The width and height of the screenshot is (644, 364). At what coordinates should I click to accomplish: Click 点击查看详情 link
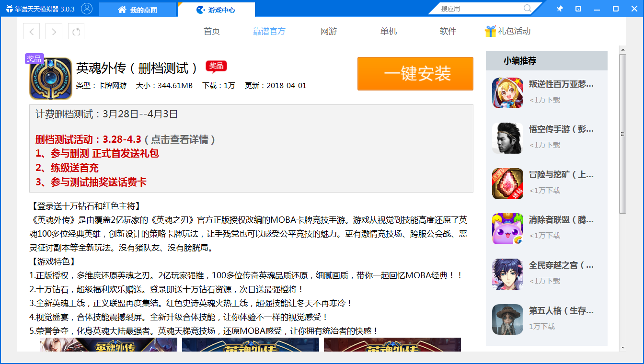tap(180, 139)
